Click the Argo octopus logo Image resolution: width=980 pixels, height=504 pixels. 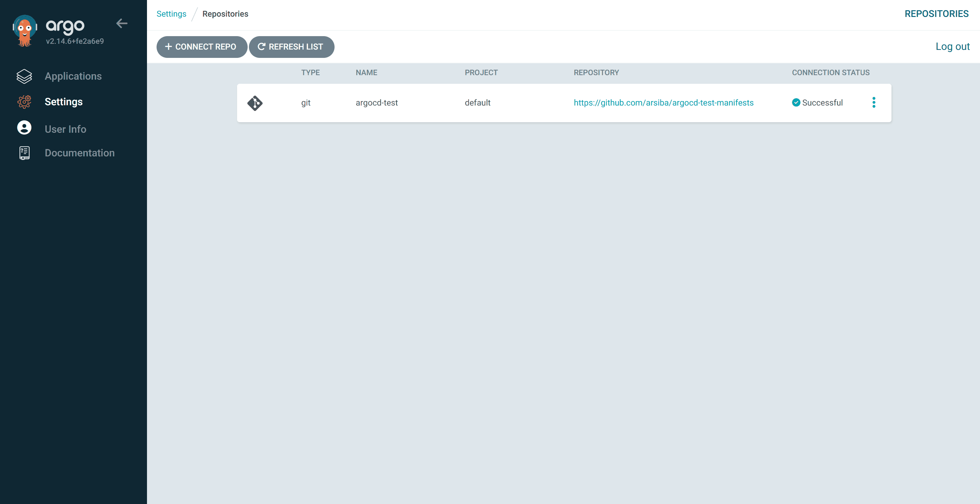(x=25, y=30)
